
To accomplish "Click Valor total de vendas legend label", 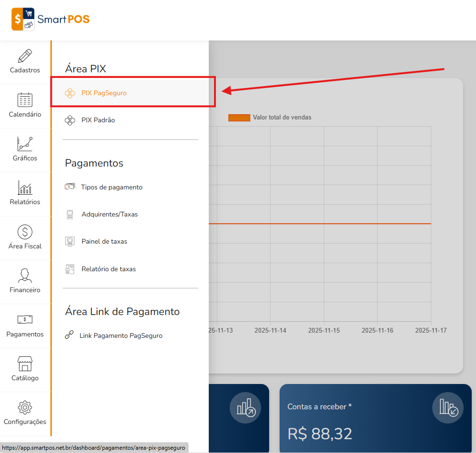I will [282, 117].
